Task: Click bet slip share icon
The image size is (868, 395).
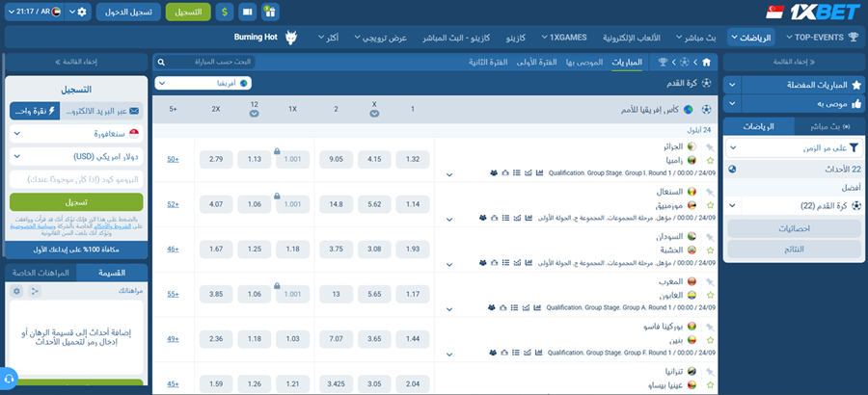Action: 35,291
